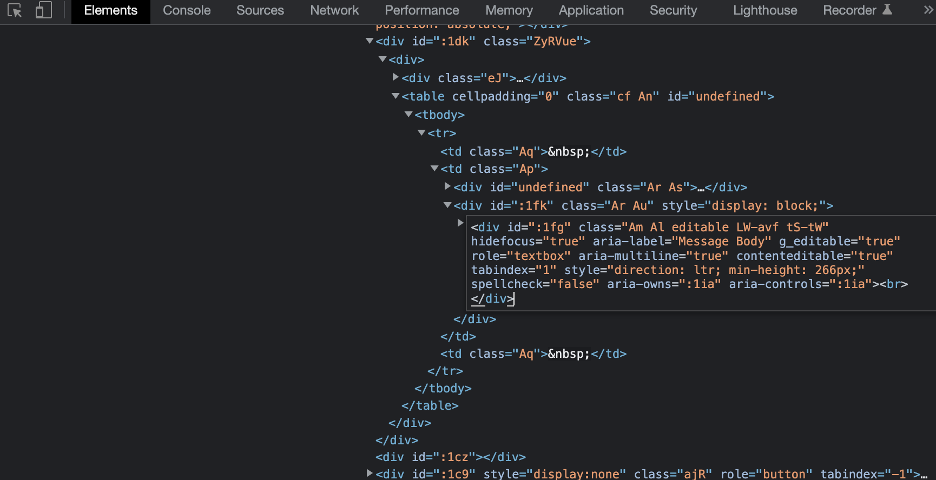Collapse the td class="Ap" node
The image size is (936, 480).
(x=435, y=169)
